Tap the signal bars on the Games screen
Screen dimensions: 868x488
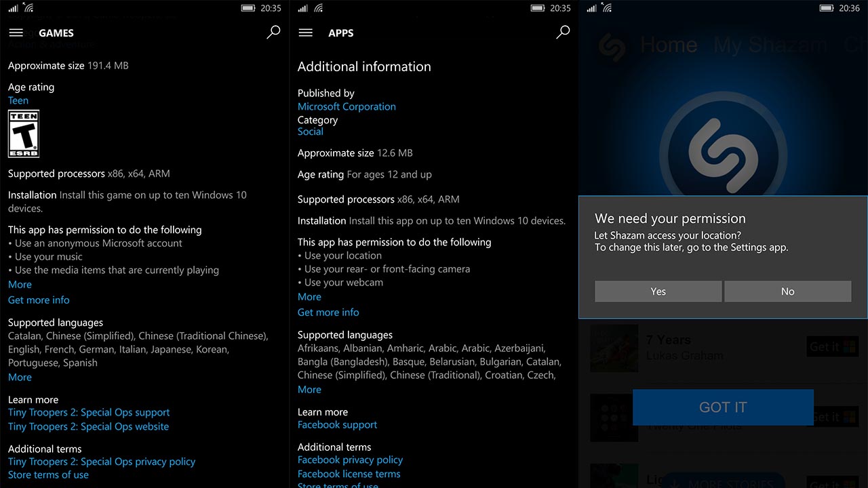pyautogui.click(x=14, y=8)
